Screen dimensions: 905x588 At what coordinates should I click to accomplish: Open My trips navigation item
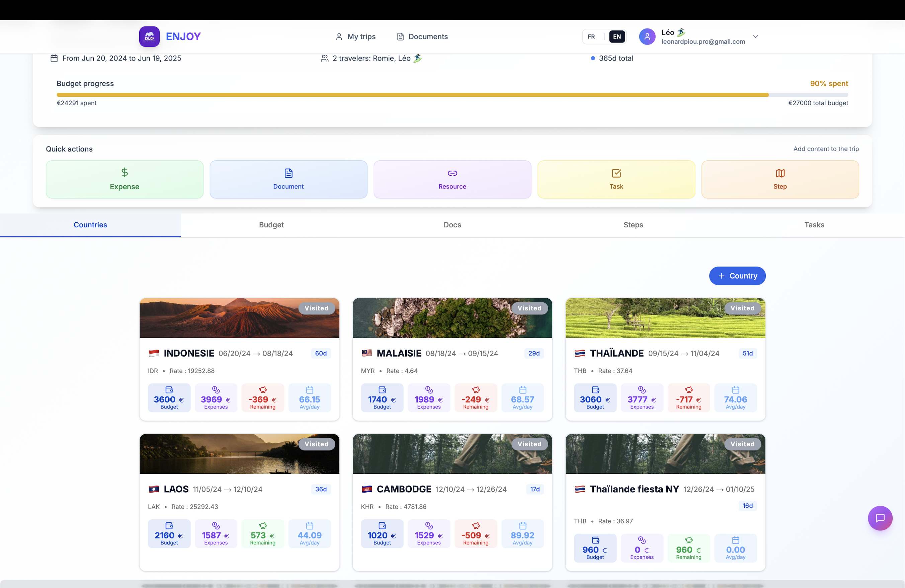click(x=355, y=36)
